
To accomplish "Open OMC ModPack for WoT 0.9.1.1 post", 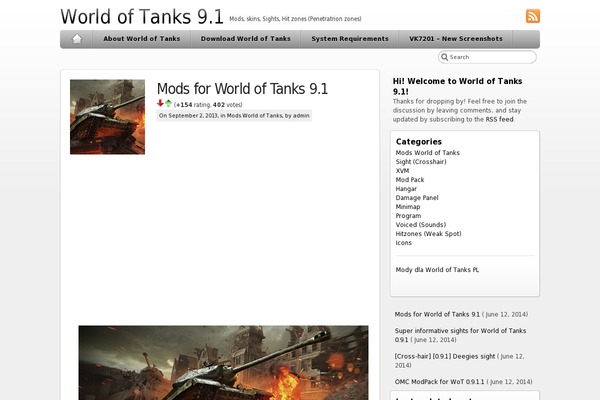I will (439, 382).
